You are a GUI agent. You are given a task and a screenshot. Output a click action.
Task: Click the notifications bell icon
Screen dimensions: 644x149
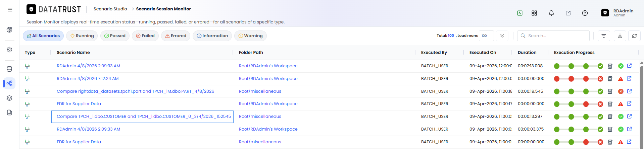point(551,13)
